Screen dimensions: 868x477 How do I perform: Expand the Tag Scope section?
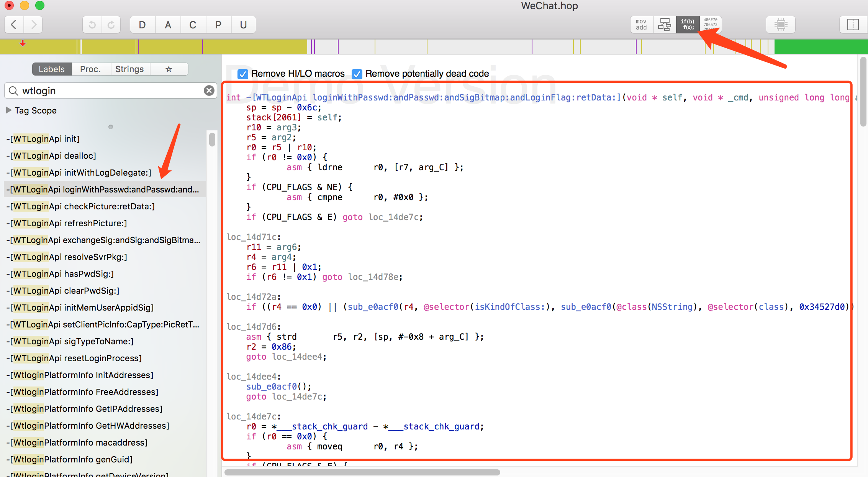[x=8, y=110]
